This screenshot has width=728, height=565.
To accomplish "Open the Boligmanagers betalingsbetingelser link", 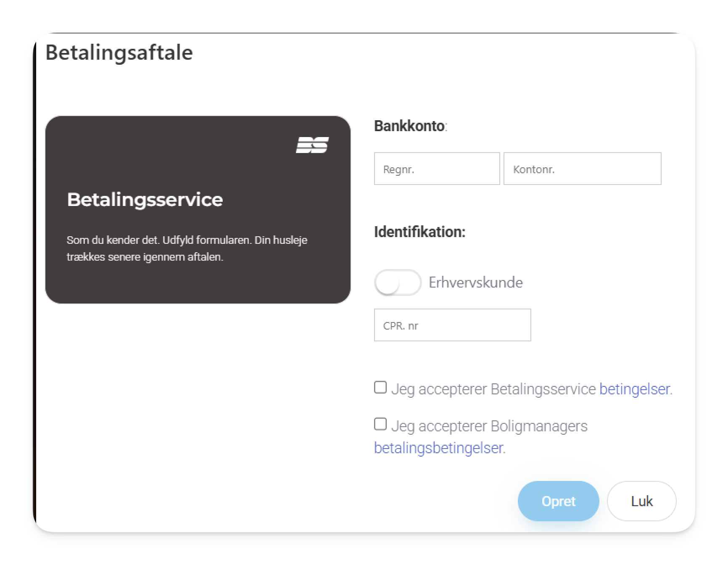I will [x=438, y=448].
